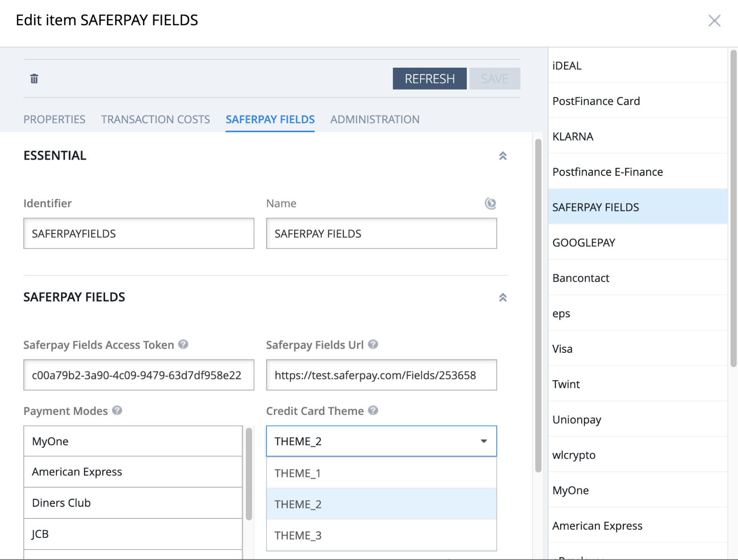Collapse the SAFERPAY FIELDS section
This screenshot has width=738, height=560.
click(x=503, y=297)
